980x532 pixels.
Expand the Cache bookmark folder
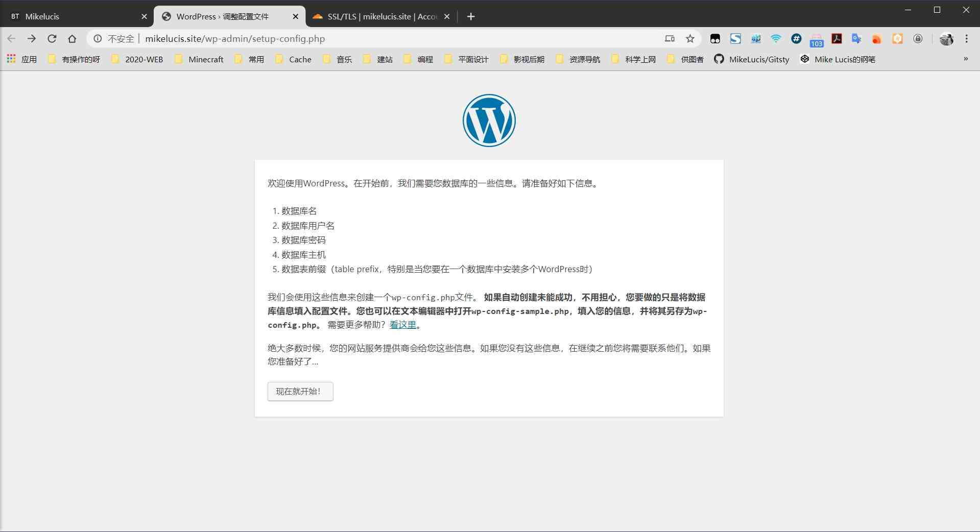point(293,59)
